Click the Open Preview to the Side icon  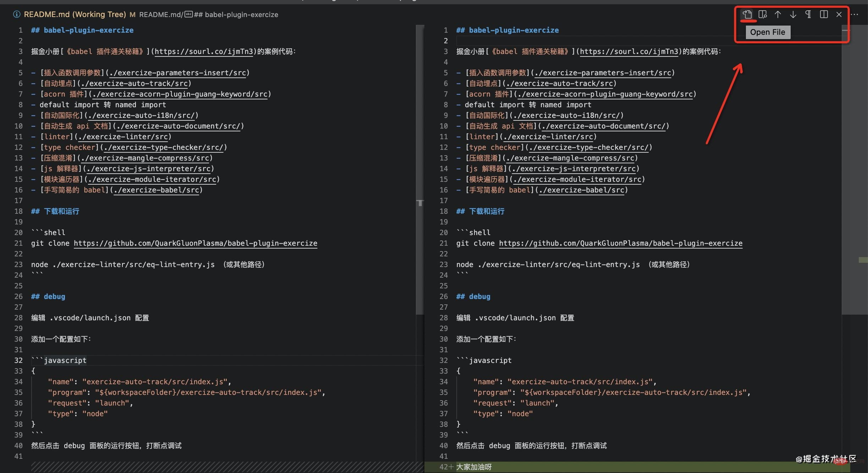762,15
